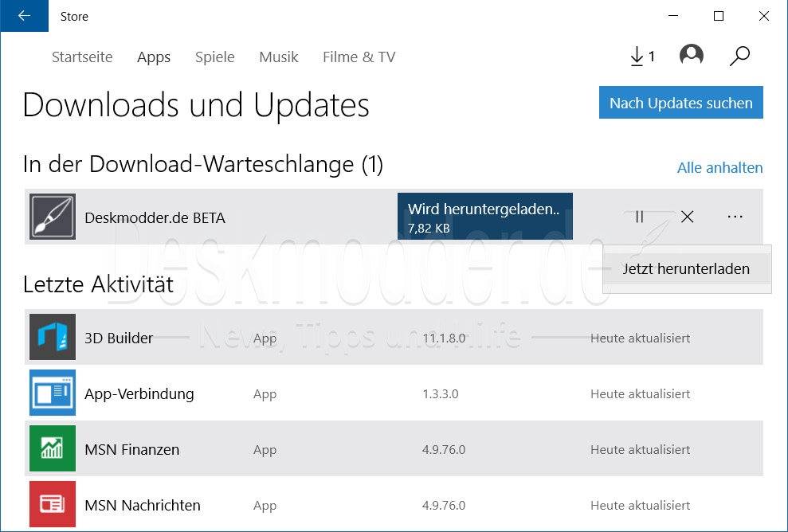
Task: Cancel the Deskmodder.de BETA download
Action: coord(687,217)
